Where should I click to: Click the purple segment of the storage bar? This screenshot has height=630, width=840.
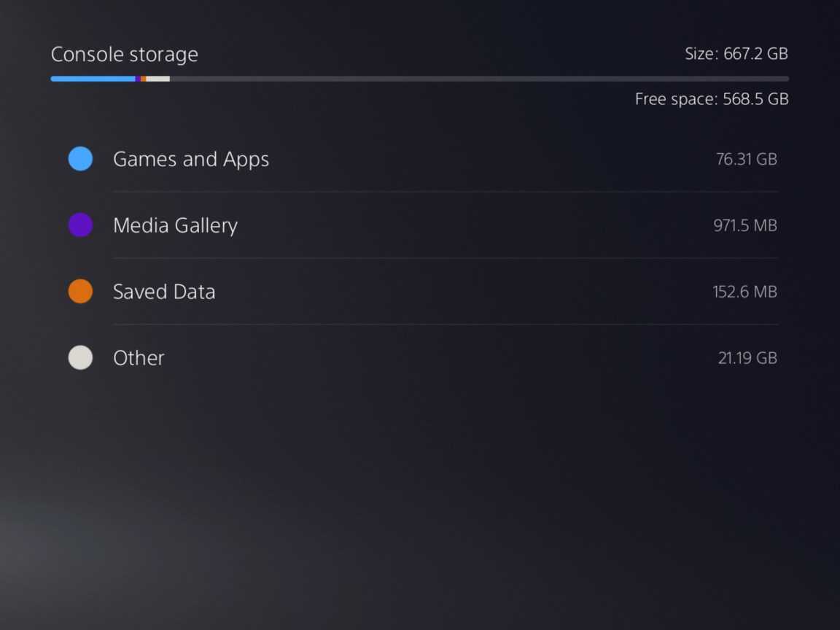click(x=138, y=78)
